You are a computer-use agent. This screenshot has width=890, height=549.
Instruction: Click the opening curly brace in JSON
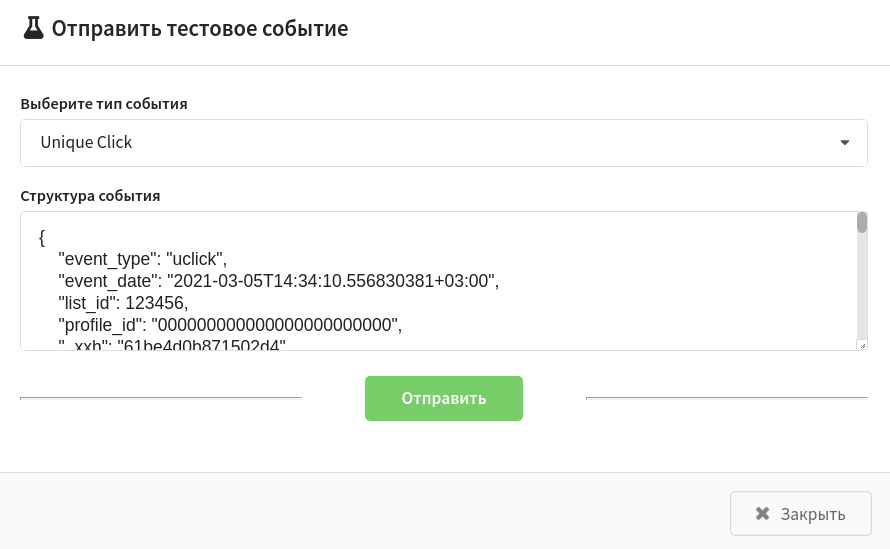click(41, 237)
